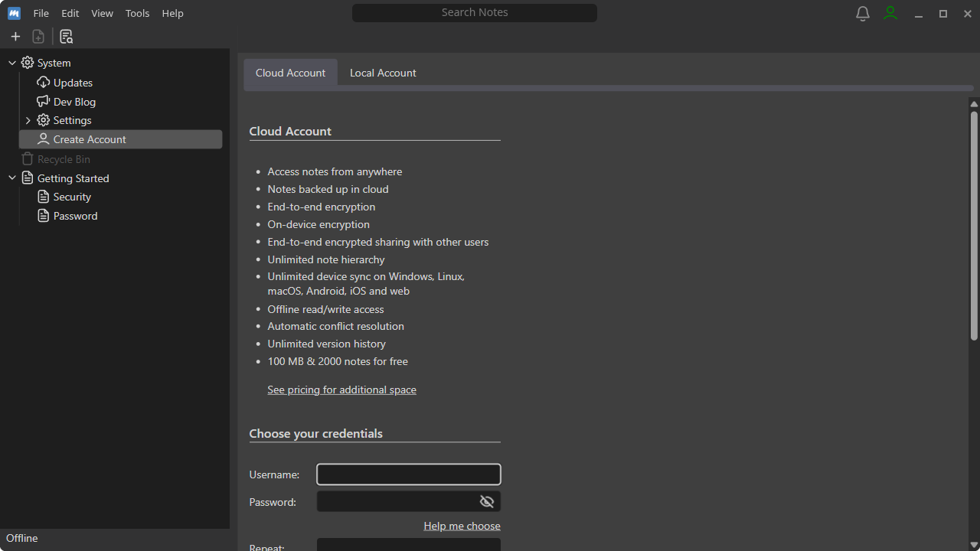Open the Dev Blog megaphone item
The width and height of the screenshot is (980, 551).
pyautogui.click(x=44, y=101)
